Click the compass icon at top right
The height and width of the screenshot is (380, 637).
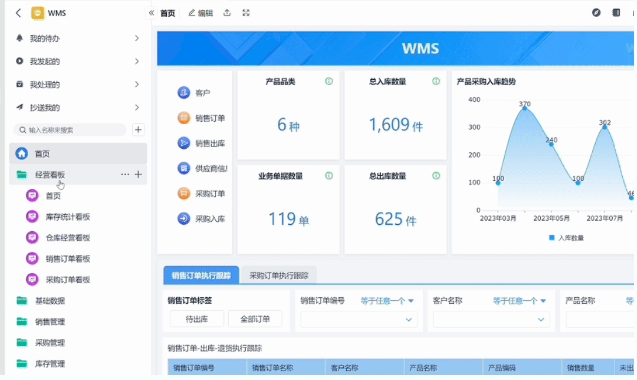(596, 13)
